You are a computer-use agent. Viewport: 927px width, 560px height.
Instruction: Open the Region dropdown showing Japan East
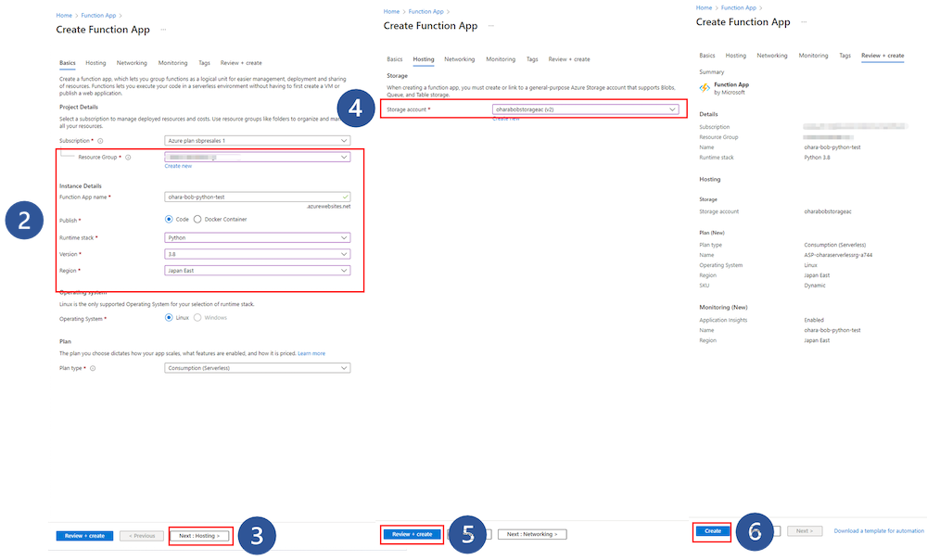(x=257, y=271)
